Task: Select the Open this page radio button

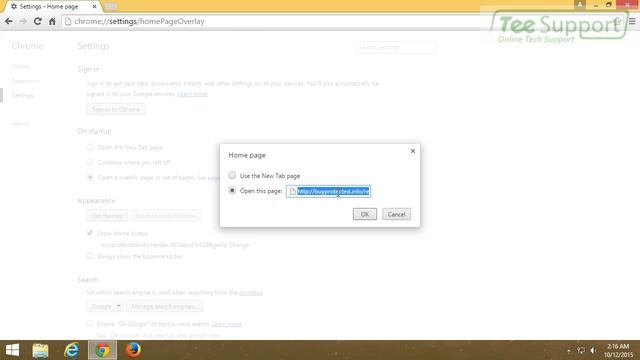Action: (232, 191)
